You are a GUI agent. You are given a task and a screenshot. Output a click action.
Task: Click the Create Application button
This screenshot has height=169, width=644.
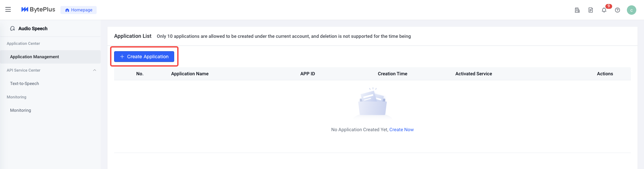click(x=144, y=57)
